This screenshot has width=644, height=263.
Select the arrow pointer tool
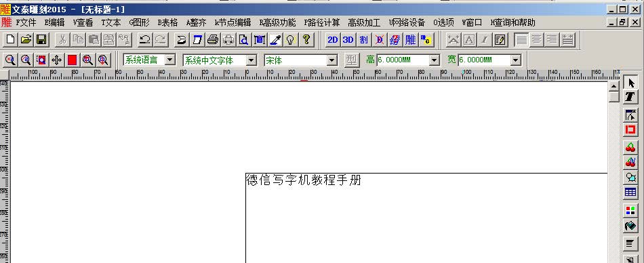click(x=630, y=83)
